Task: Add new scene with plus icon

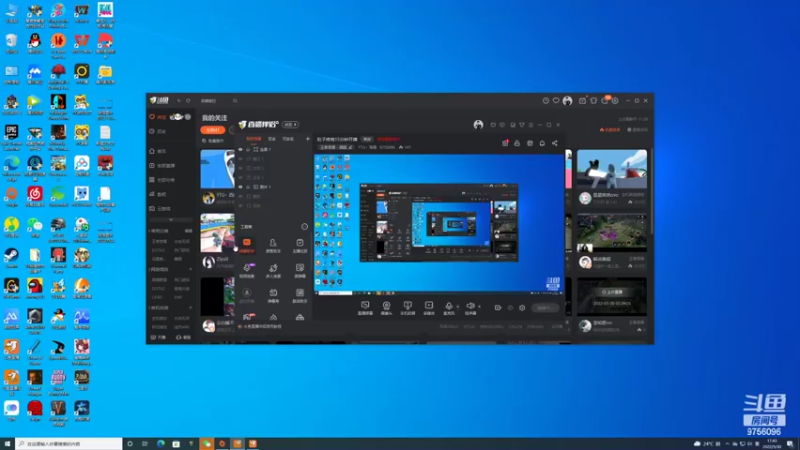Action: pos(307,139)
